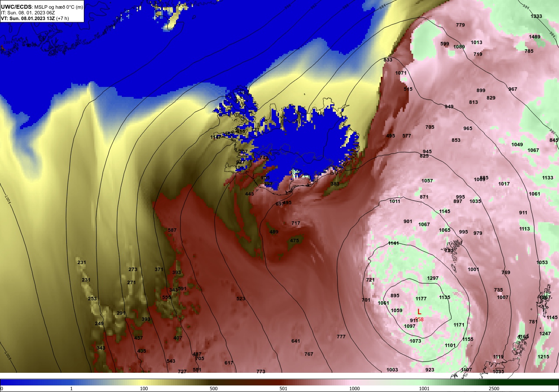Screen dimensions: 559x392
Task: Click the height value 1013
Action: point(476,42)
